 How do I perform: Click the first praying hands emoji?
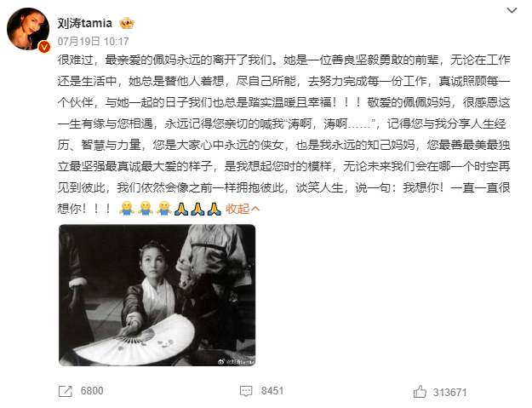tap(181, 209)
